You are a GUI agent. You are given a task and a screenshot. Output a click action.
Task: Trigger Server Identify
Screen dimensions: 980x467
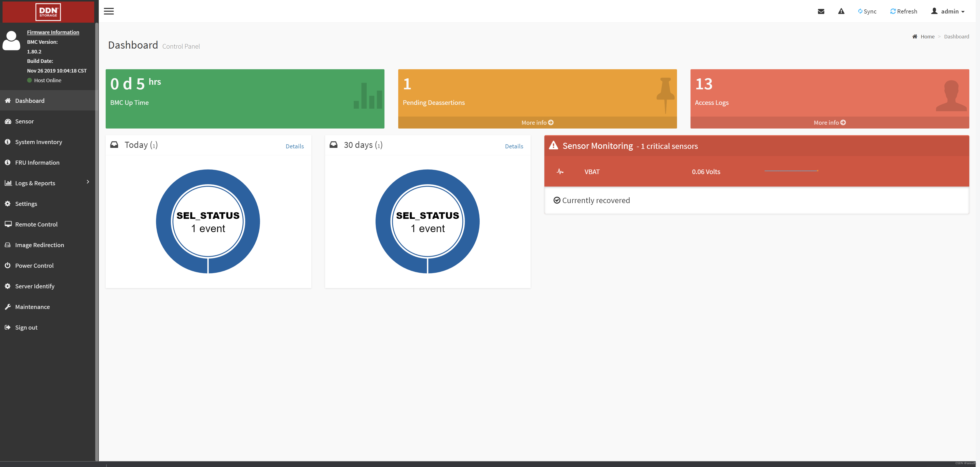35,286
